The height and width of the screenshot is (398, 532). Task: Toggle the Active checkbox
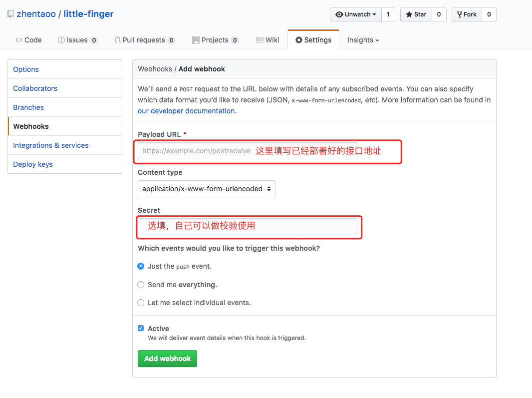(x=141, y=328)
